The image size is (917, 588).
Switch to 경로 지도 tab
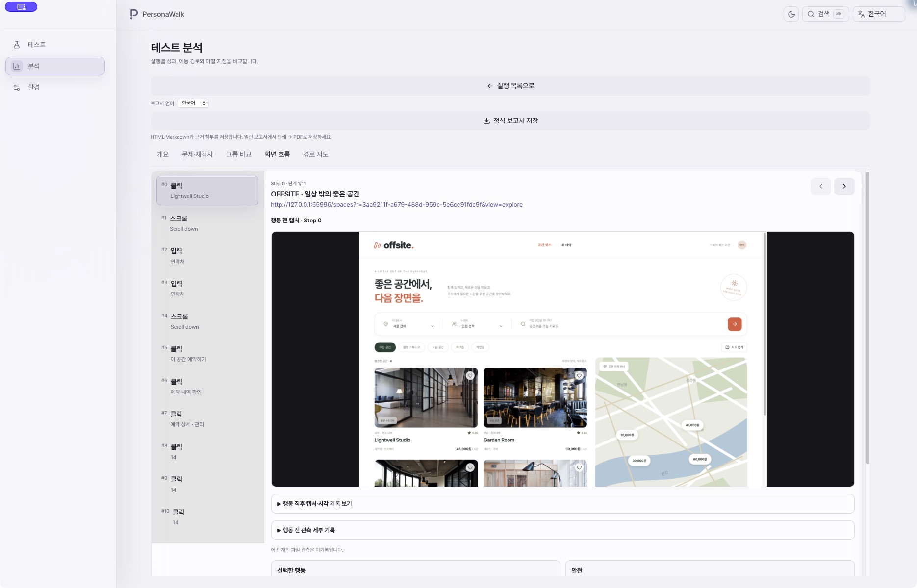click(315, 154)
